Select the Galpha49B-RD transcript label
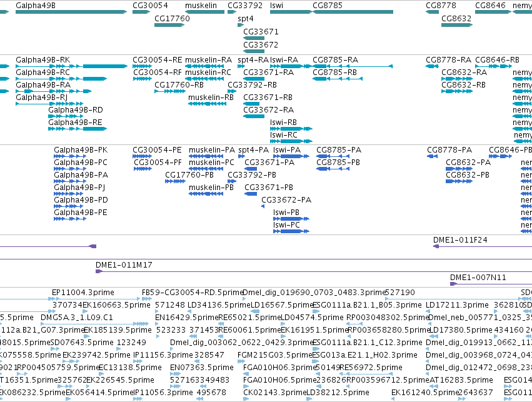This screenshot has width=532, height=402. 75,110
